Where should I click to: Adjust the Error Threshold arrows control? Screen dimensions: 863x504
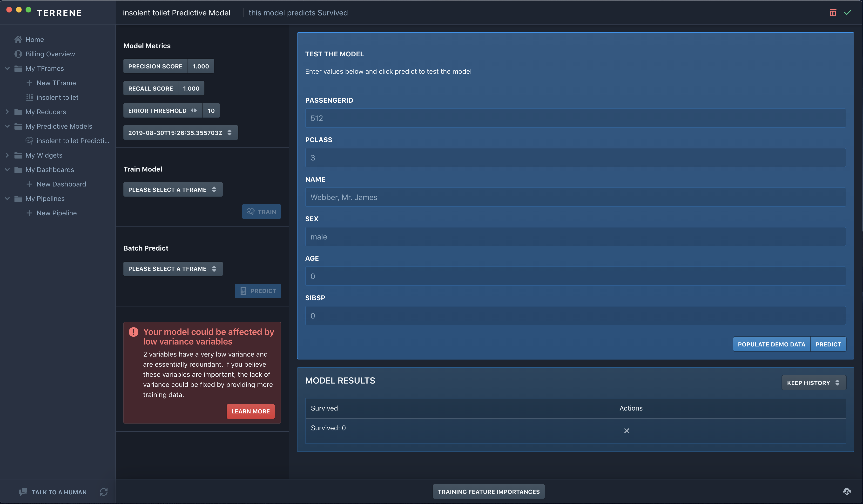pos(194,111)
